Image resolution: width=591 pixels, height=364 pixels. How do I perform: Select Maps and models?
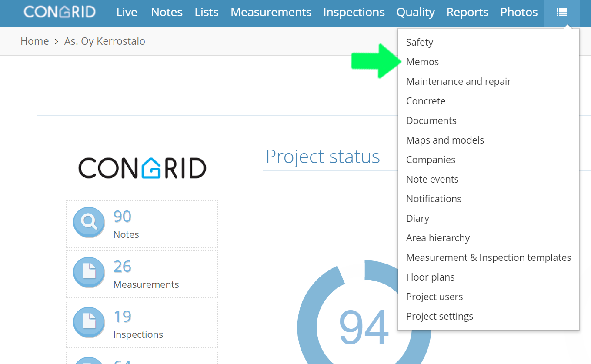pos(445,140)
